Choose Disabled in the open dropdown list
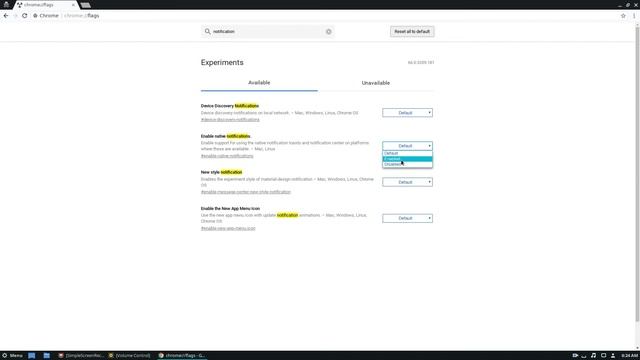The height and width of the screenshot is (360, 640). pyautogui.click(x=407, y=164)
